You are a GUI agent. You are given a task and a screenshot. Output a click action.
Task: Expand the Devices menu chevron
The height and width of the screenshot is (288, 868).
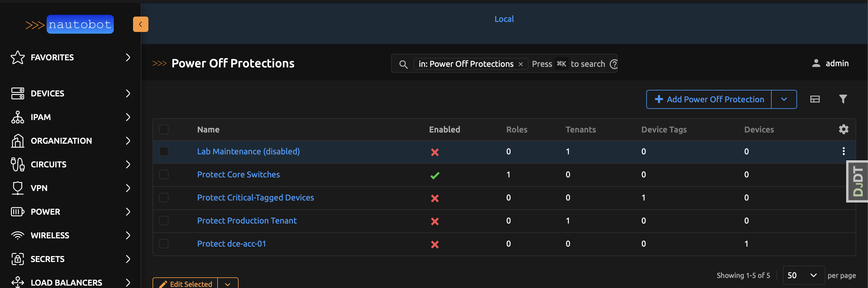[x=128, y=93]
